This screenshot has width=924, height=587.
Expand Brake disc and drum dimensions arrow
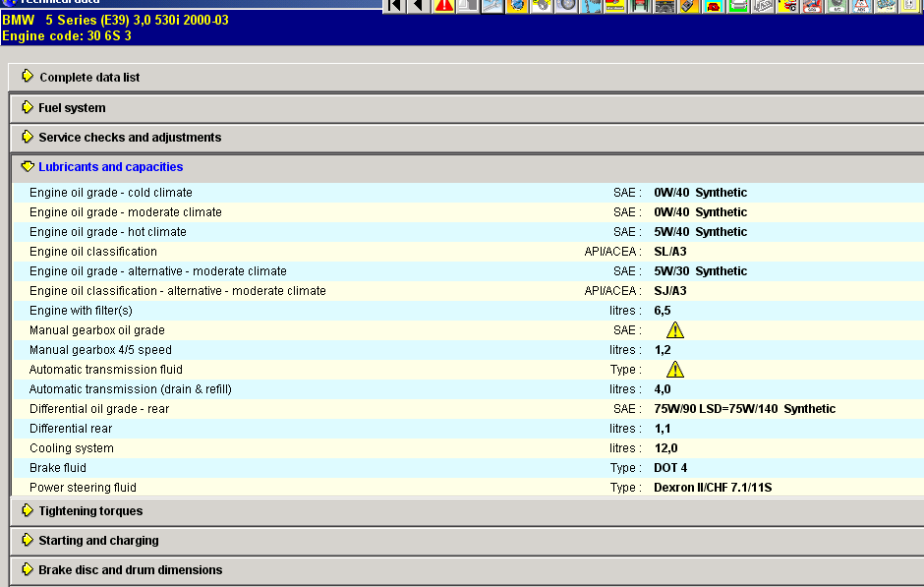coord(28,569)
